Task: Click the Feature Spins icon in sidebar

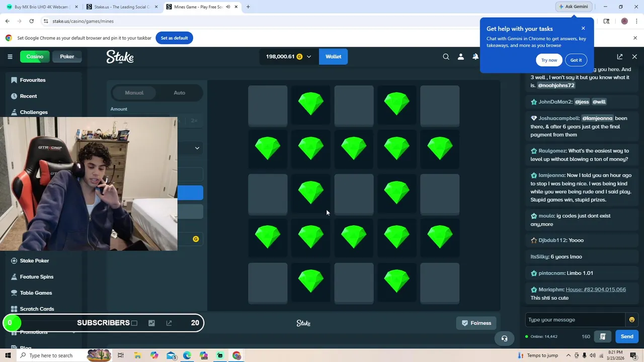Action: click(14, 277)
